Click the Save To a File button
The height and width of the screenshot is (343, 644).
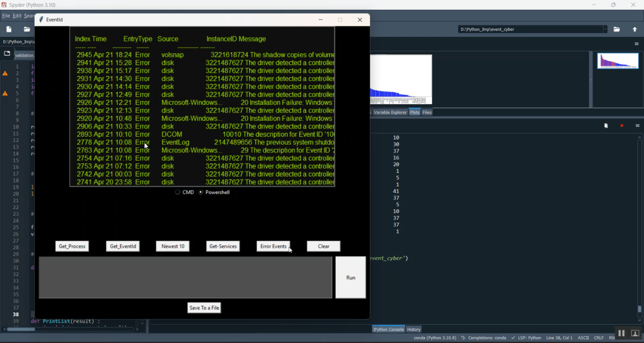point(204,308)
